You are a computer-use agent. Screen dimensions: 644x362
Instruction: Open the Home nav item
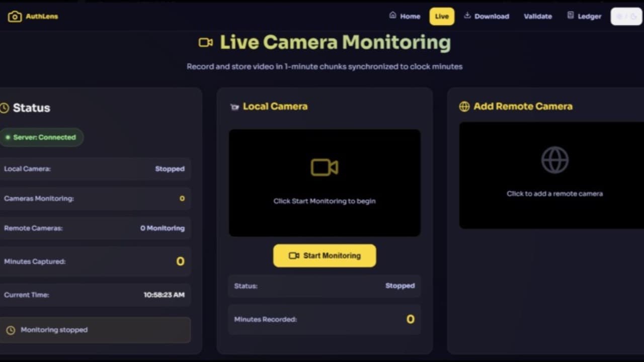coord(405,16)
